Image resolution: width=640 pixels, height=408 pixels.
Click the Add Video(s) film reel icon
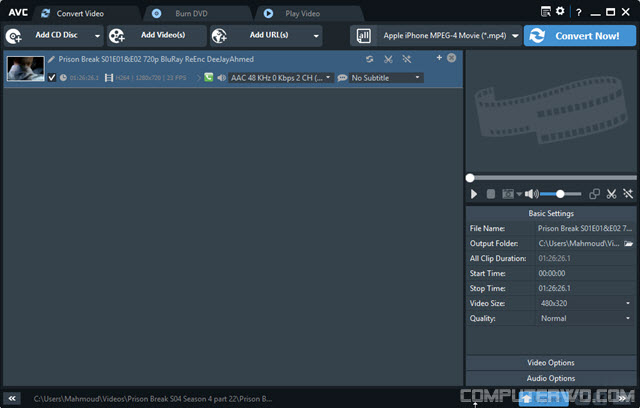click(117, 36)
